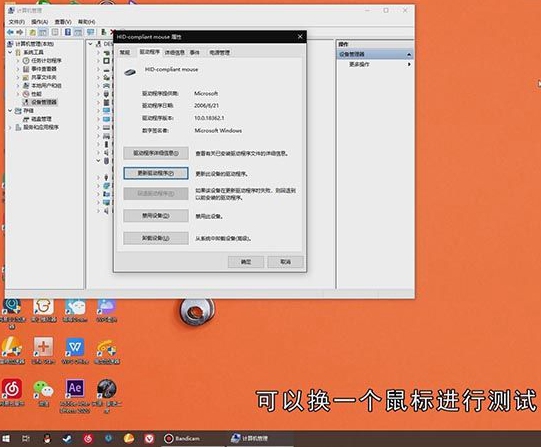Open WeChat desktop shortcut
The image size is (541, 447).
[x=43, y=393]
